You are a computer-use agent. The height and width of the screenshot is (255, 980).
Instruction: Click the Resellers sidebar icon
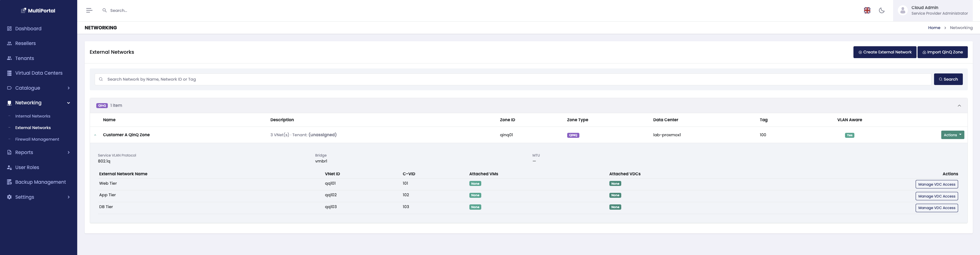9,43
